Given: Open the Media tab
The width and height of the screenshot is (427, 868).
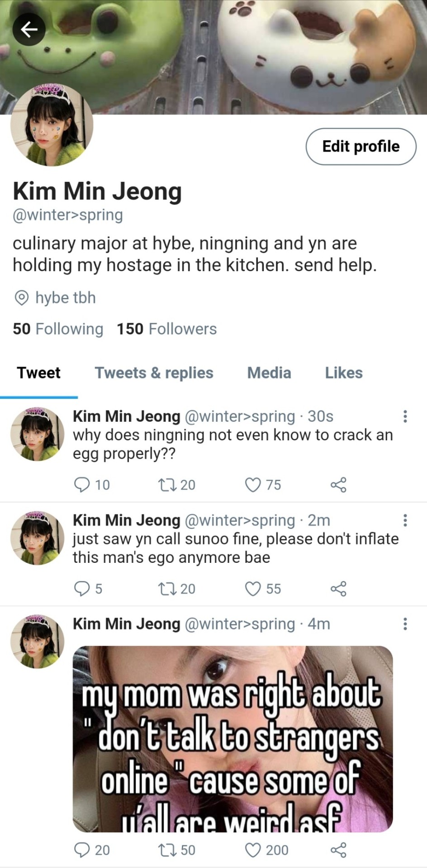Looking at the screenshot, I should point(269,373).
